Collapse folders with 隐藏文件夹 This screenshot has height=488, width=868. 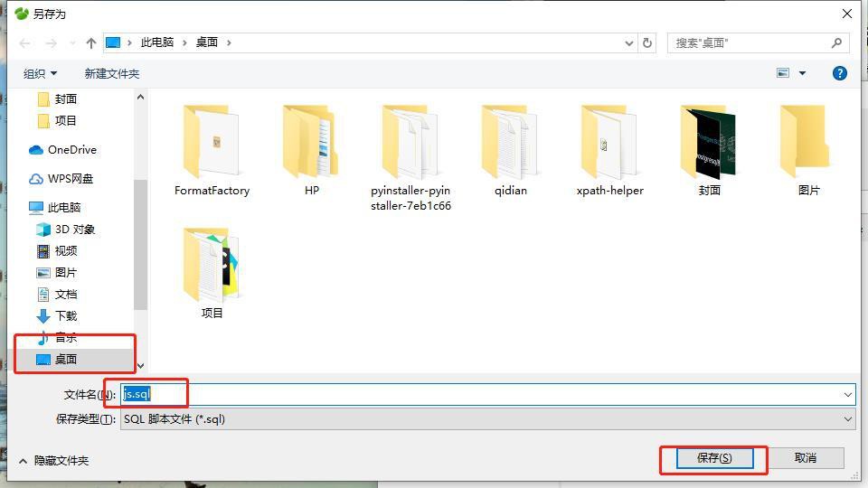pos(53,461)
